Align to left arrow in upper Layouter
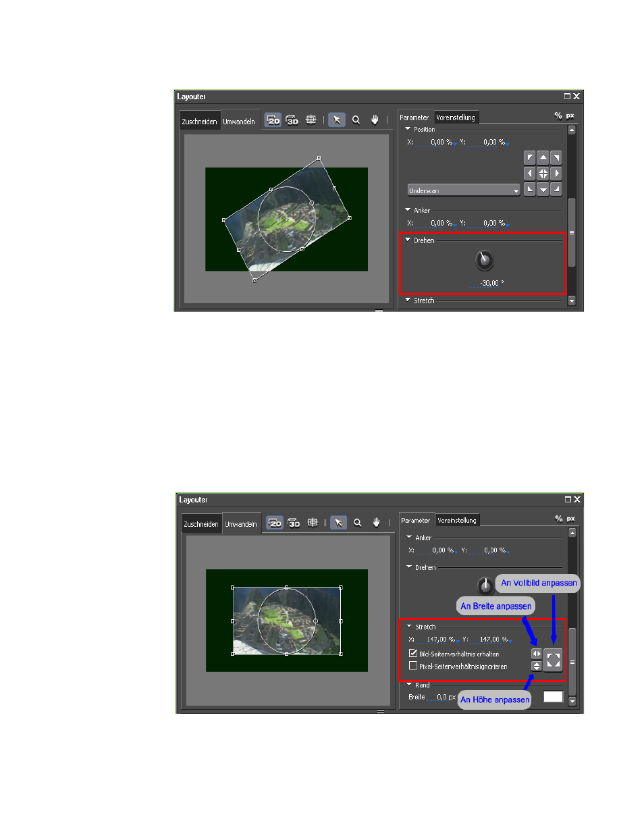Screen dimensions: 644x834 (530, 174)
